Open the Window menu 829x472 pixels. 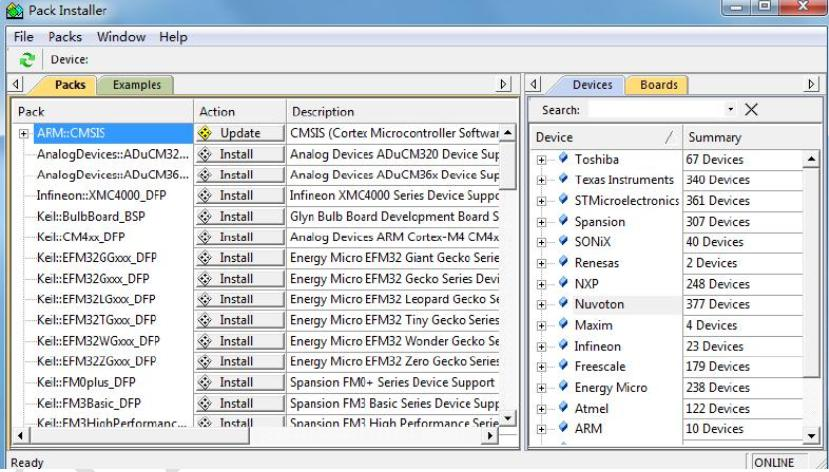(121, 37)
